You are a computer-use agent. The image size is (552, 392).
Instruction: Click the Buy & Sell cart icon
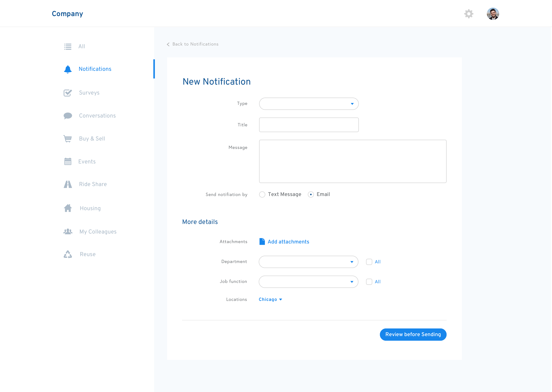point(68,139)
